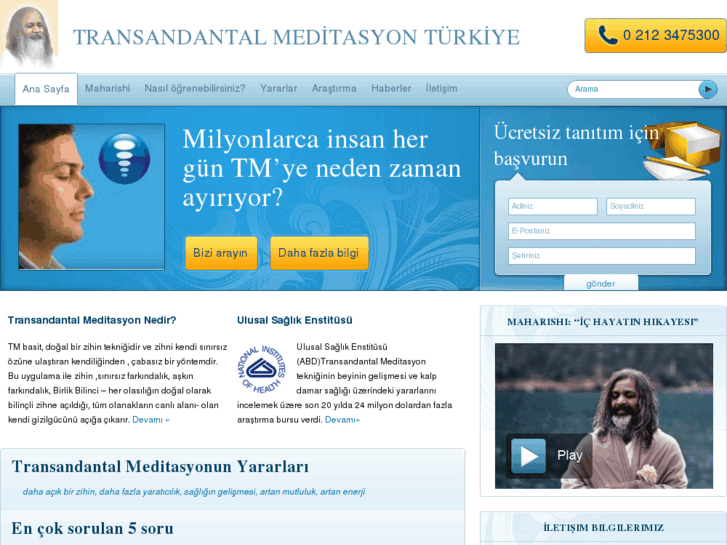This screenshot has height=545, width=727.
Task: Open the Ana Sayfa tab
Action: [46, 89]
